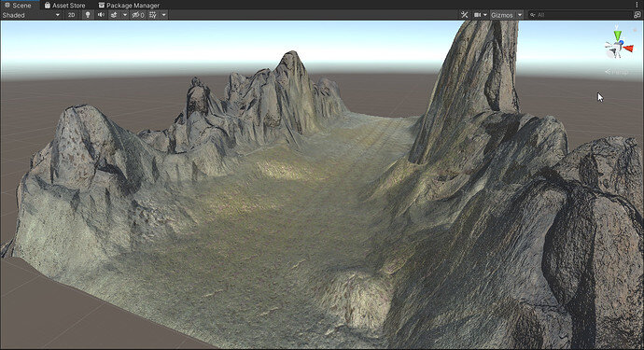Open the Scene window three-dot menu
The image size is (644, 350).
[637, 5]
